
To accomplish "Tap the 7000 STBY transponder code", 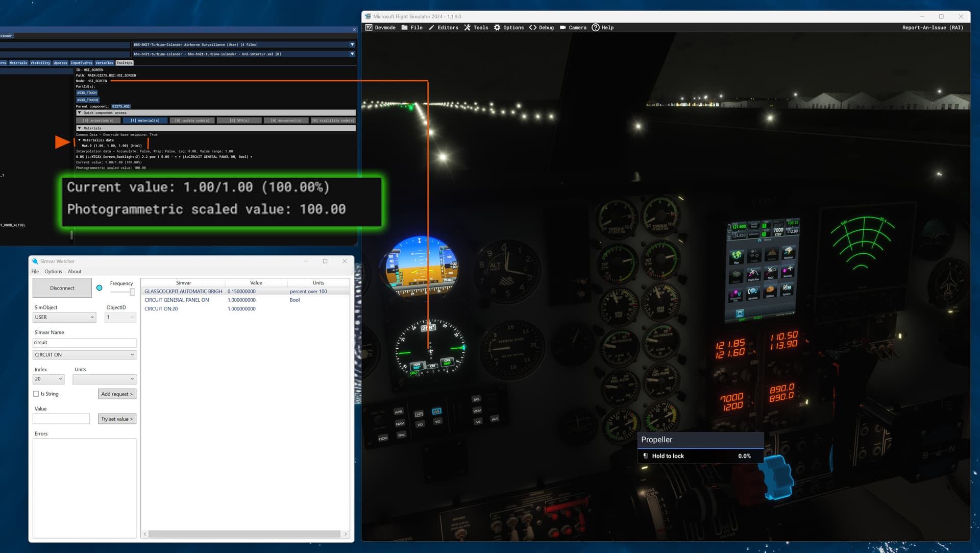I will (x=778, y=232).
